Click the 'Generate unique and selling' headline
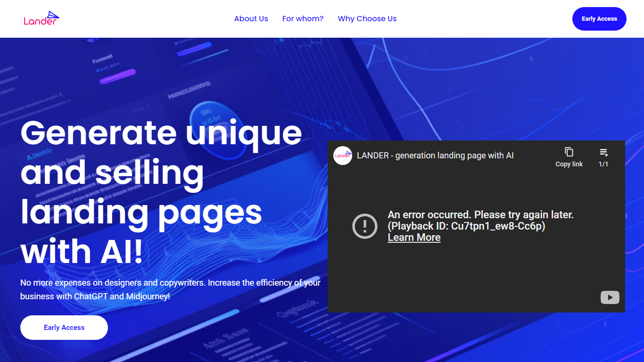644x362 pixels. pos(161,152)
